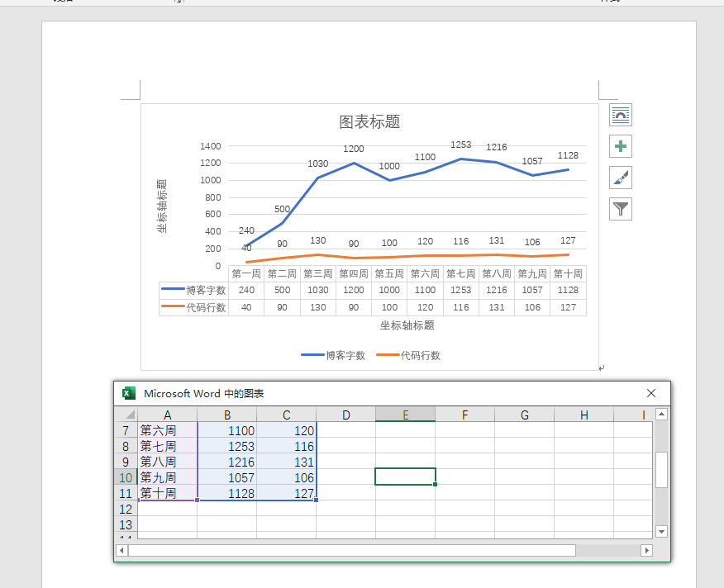Select column A header
This screenshot has height=588, width=724.
pos(167,415)
